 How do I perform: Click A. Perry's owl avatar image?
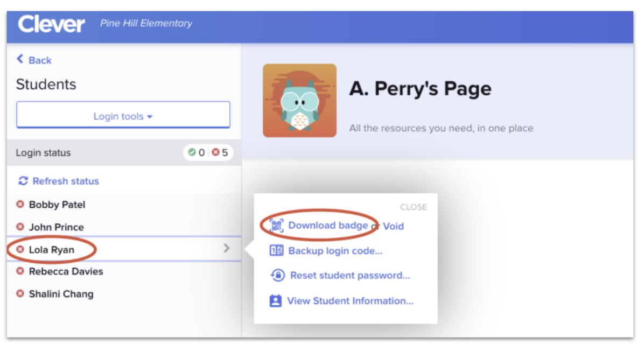[x=300, y=100]
